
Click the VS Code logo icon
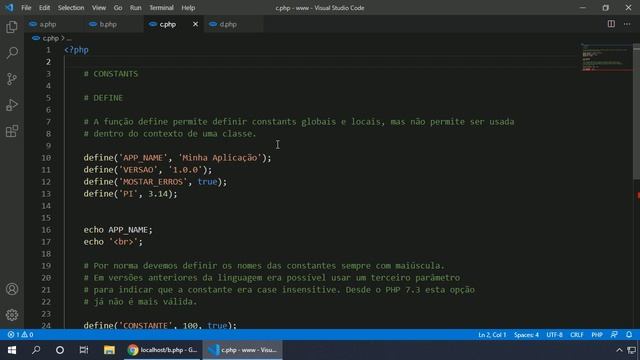tap(9, 8)
